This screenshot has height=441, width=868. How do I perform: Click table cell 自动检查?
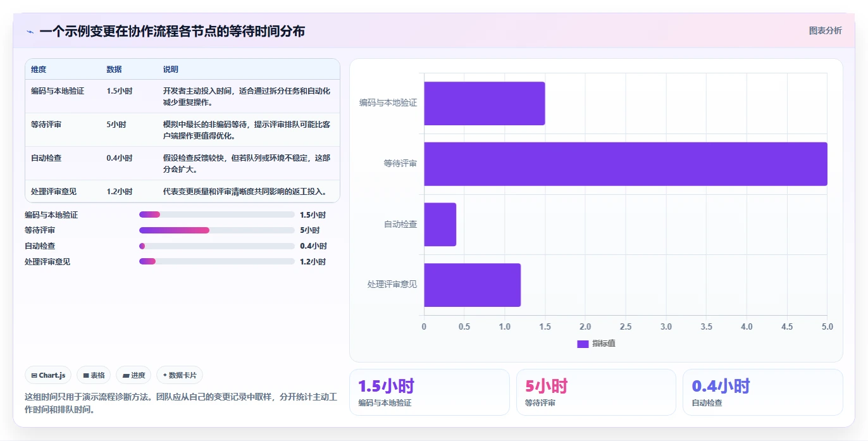tap(46, 158)
